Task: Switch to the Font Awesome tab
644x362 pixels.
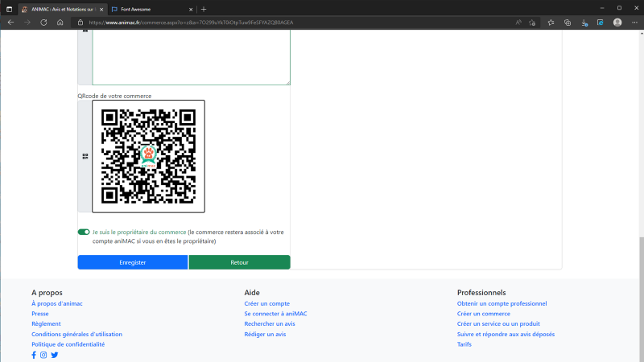Action: click(152, 9)
